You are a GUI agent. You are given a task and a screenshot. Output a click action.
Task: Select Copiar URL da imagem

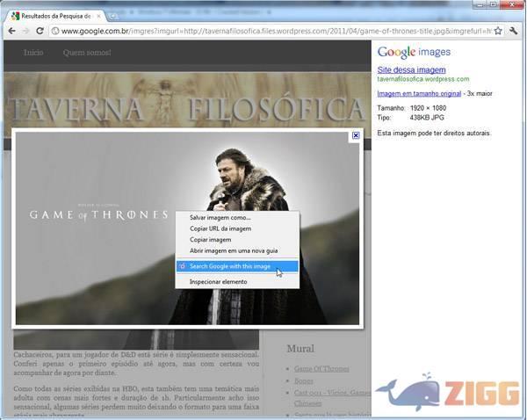[x=220, y=228]
